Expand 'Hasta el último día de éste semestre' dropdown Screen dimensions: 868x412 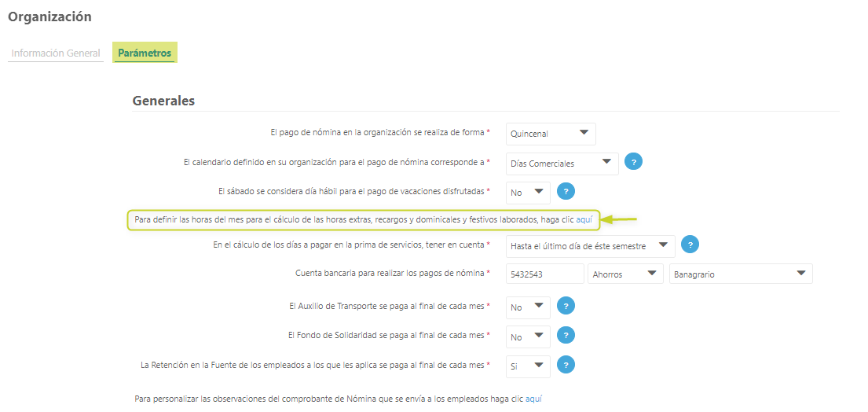pos(590,245)
